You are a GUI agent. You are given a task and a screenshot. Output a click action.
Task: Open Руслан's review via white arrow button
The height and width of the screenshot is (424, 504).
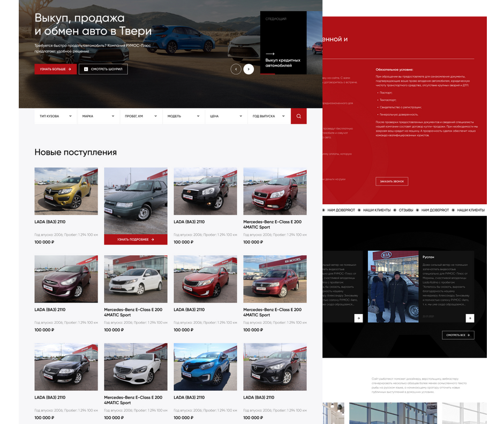click(470, 318)
